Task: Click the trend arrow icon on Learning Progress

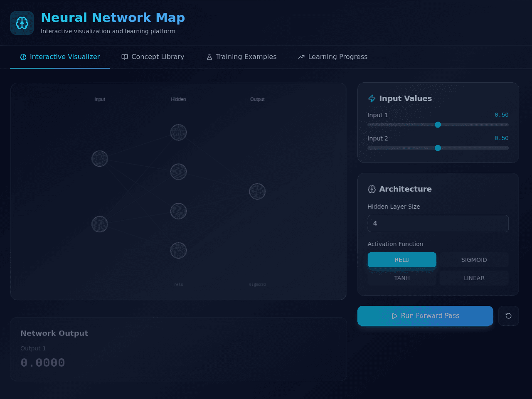Action: pos(301,57)
